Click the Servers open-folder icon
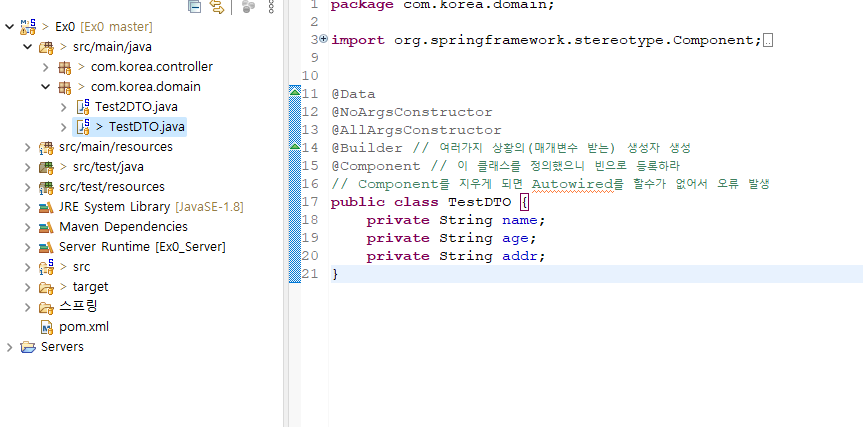The height and width of the screenshot is (427, 863). point(28,347)
